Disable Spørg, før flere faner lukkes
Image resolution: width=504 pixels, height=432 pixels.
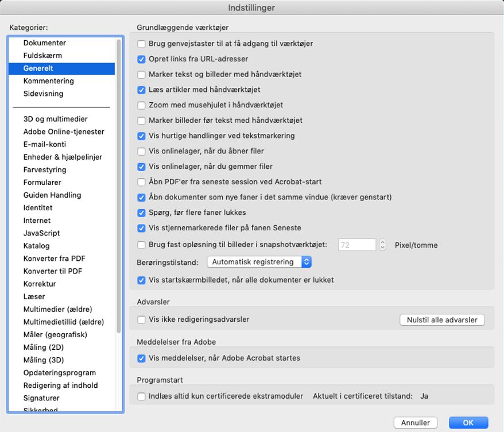click(x=141, y=212)
